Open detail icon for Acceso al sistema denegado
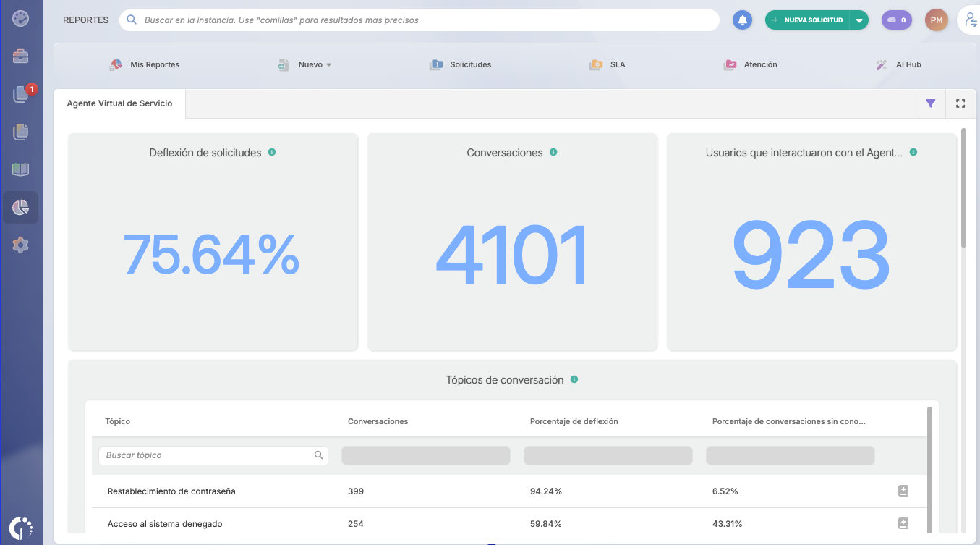980x545 pixels. click(903, 523)
